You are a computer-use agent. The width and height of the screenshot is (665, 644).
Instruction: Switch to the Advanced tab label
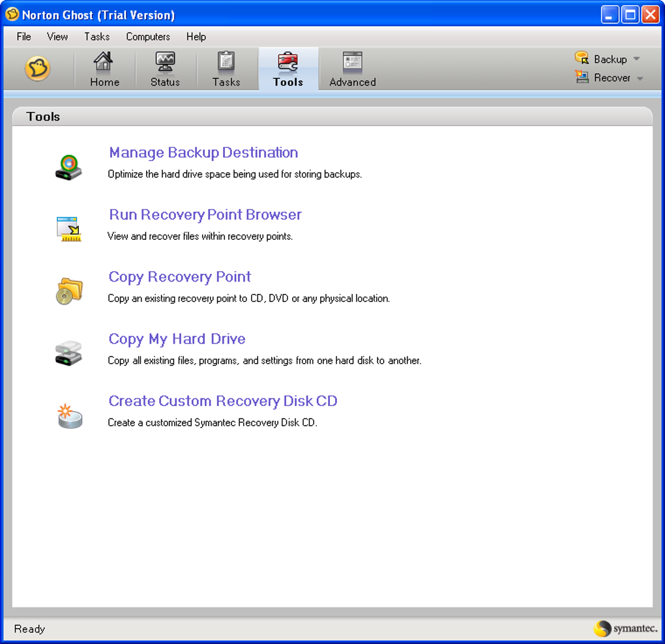click(353, 82)
